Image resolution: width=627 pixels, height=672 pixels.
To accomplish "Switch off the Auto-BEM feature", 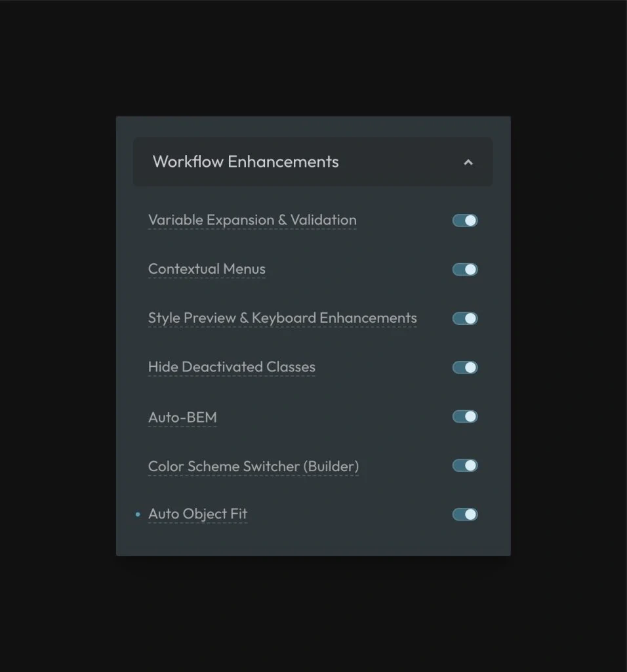I will pos(464,416).
